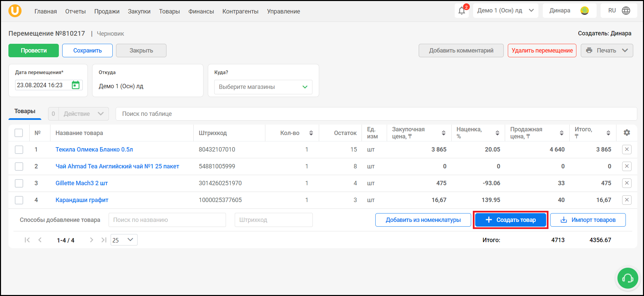Go to the last page arrow icon

(104, 240)
